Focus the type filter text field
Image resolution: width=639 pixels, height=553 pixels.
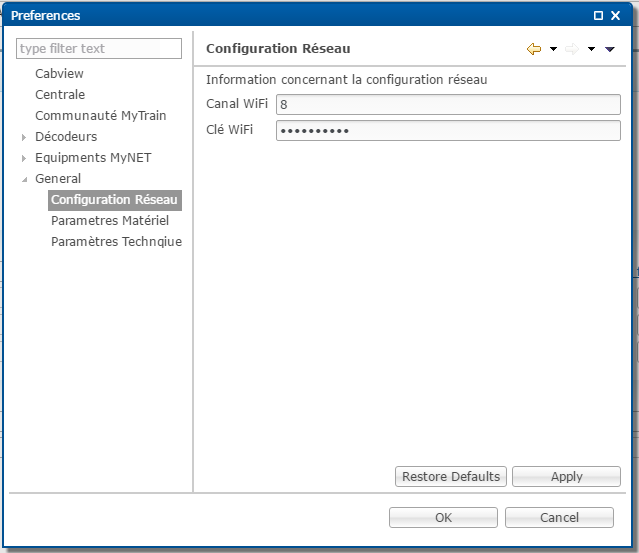(x=99, y=48)
